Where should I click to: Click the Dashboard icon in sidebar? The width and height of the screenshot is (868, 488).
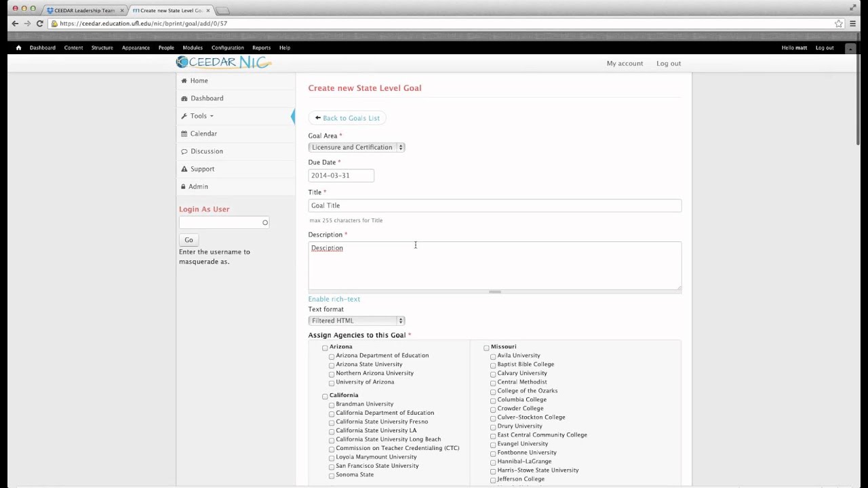pyautogui.click(x=184, y=98)
